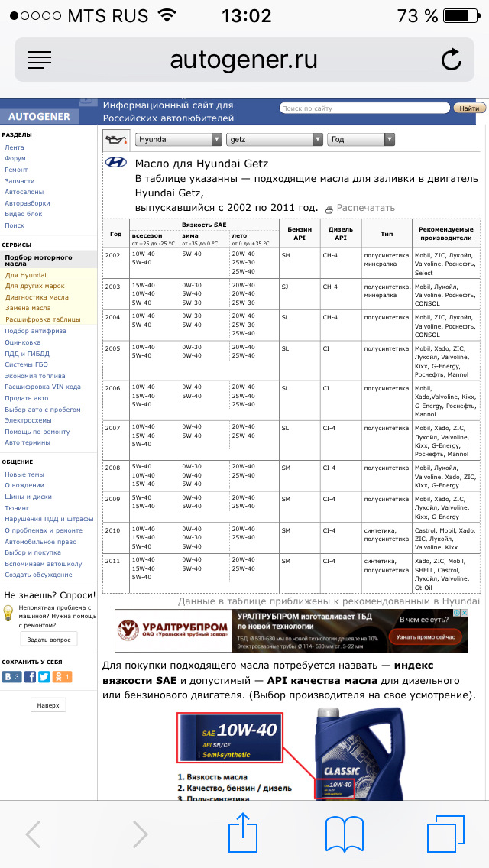Share via Twitter icon
Screen dimensions: 489x868
point(44,676)
